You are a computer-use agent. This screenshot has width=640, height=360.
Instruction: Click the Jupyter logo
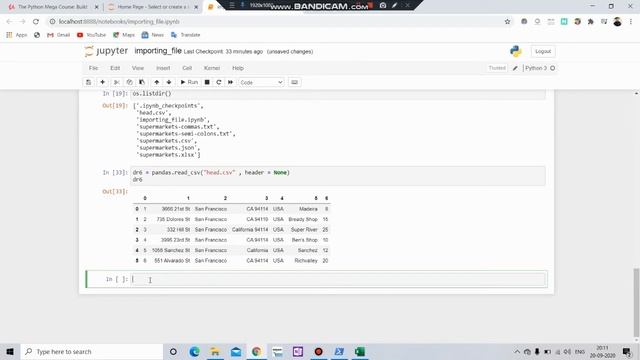point(106,51)
